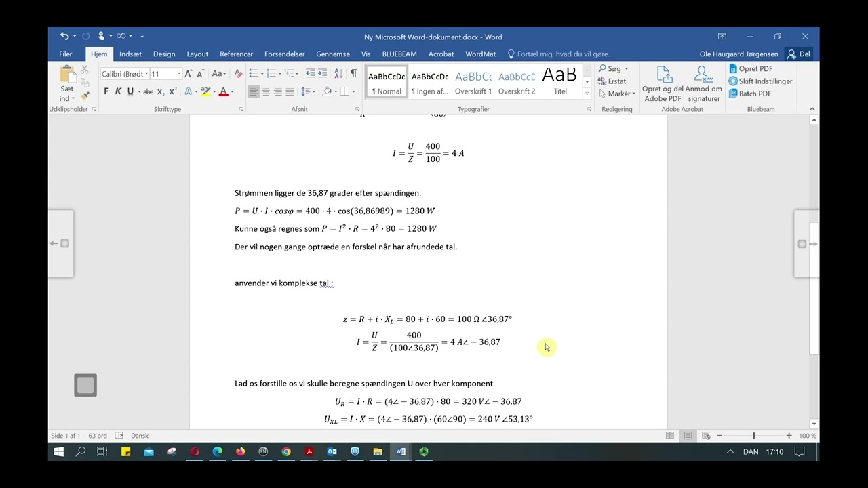Toggle bold with the F button
The image size is (868, 488).
(x=106, y=91)
